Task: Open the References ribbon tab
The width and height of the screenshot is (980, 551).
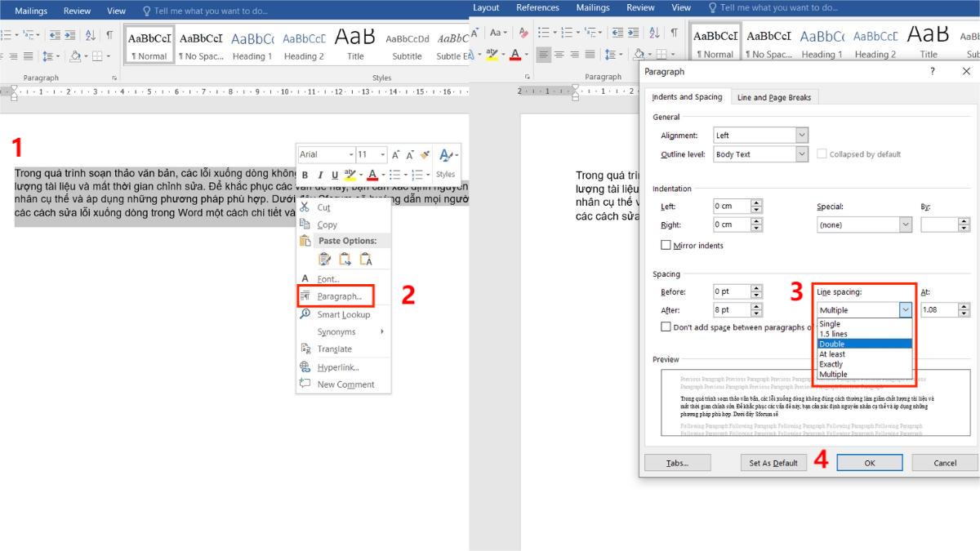Action: 537,7
